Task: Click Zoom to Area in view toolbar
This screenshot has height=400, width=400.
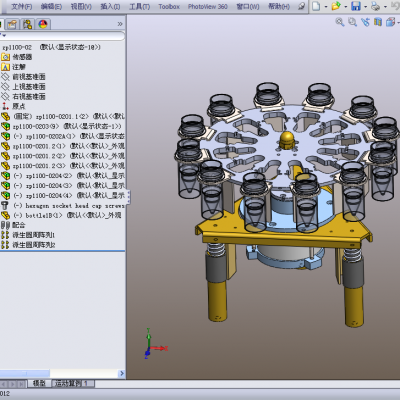Action: [352, 22]
